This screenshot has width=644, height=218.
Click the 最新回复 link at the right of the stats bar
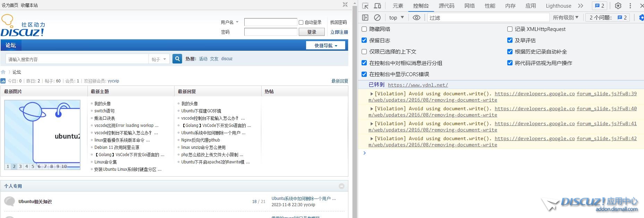click(x=340, y=81)
